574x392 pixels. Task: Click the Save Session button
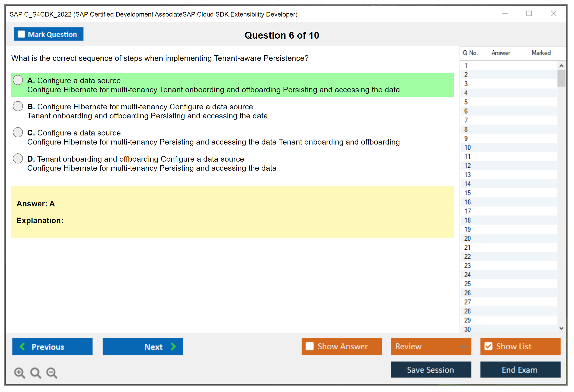(x=431, y=370)
